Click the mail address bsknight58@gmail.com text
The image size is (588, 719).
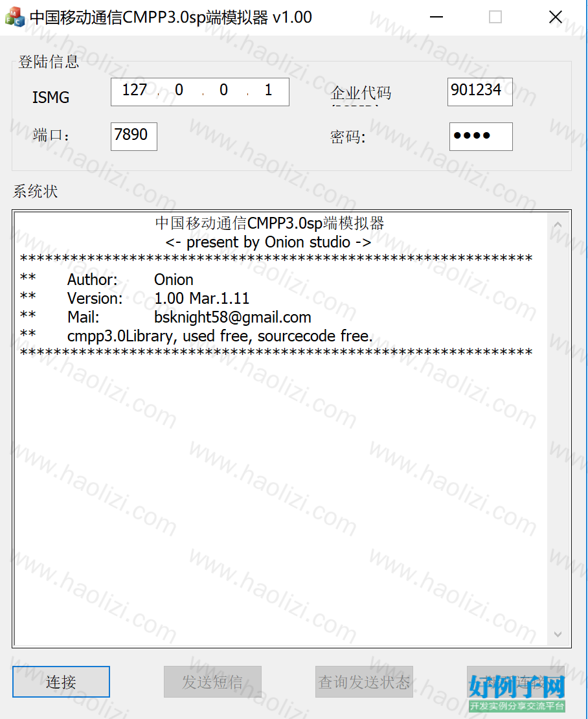(232, 317)
